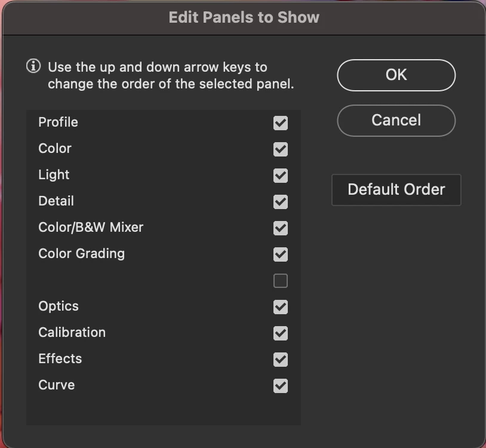The image size is (486, 448).
Task: Toggle the Detail panel checkbox
Action: (280, 202)
